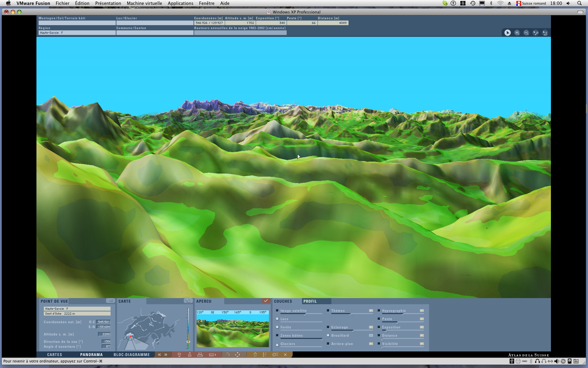588x368 pixels.
Task: Open the Cartes mode
Action: point(55,355)
